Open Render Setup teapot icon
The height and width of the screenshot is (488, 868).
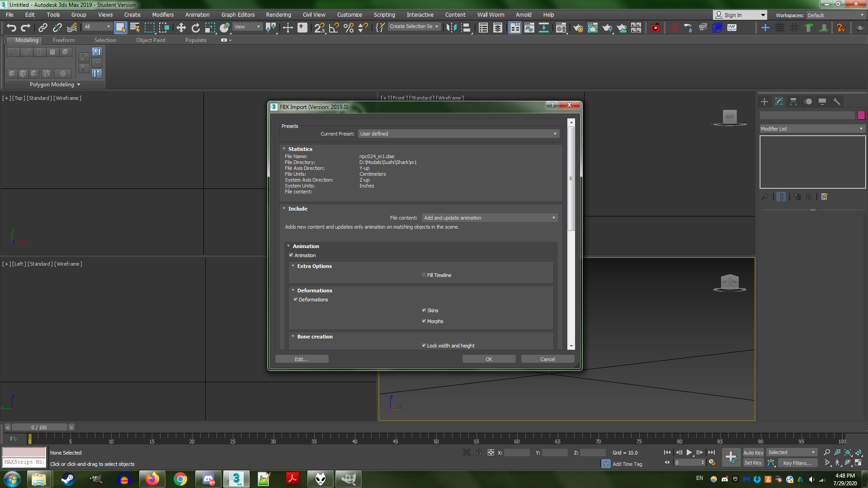click(x=578, y=28)
